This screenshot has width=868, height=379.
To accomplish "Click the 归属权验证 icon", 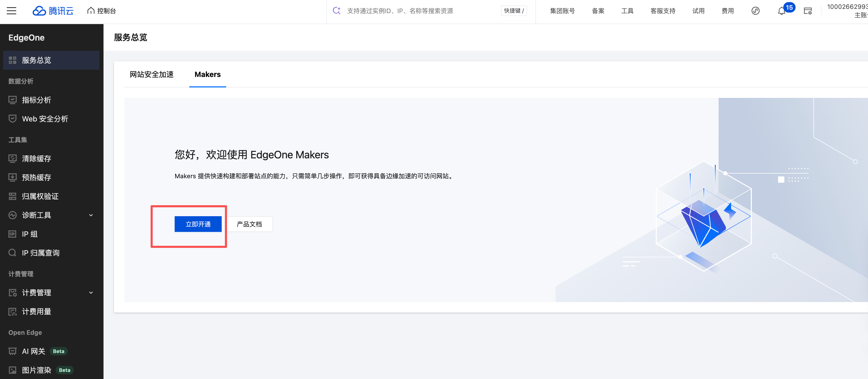I will 13,196.
